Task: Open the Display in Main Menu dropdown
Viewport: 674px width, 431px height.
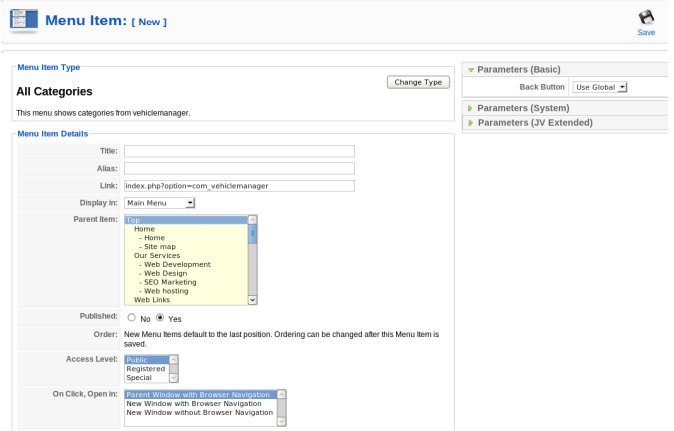Action: [x=159, y=203]
